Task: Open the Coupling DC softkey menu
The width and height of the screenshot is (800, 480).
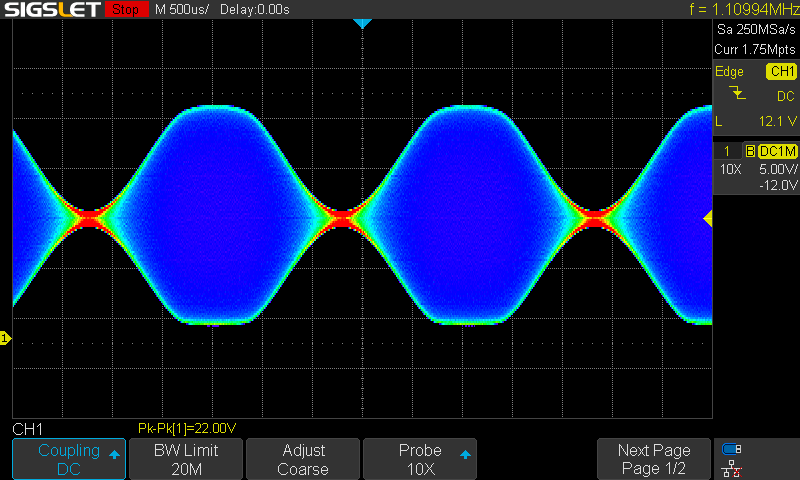Action: coord(69,459)
